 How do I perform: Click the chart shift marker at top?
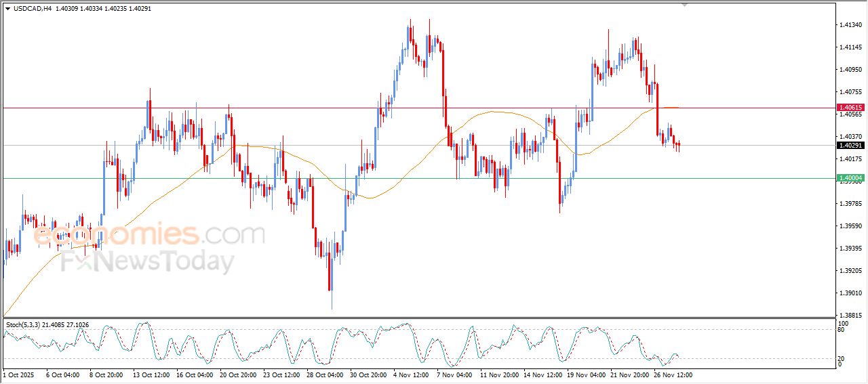pyautogui.click(x=685, y=4)
